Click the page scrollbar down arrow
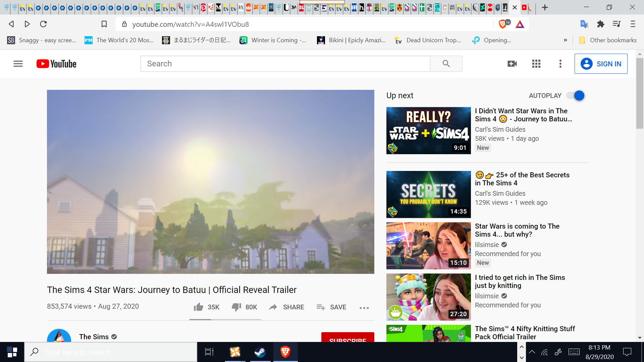This screenshot has width=644, height=362. pos(640,338)
